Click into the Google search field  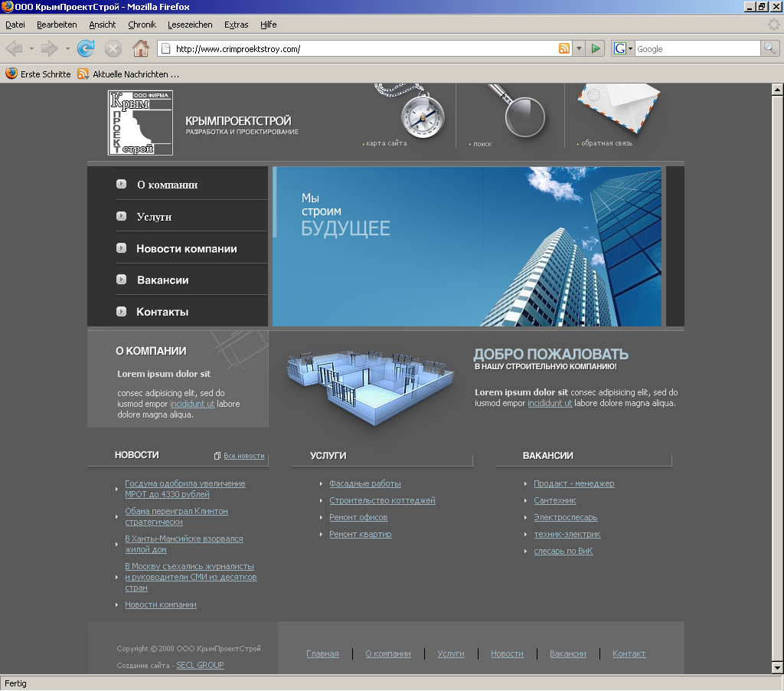[x=696, y=49]
